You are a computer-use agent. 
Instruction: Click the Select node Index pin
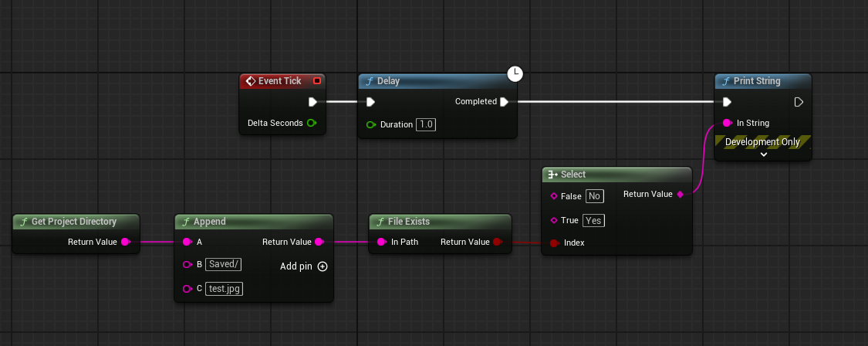pos(554,243)
